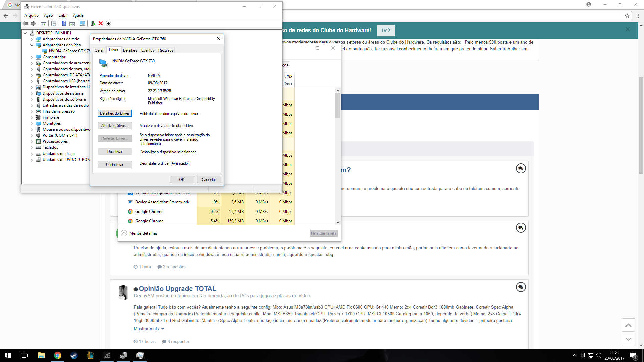
Task: Collapse the DESKTOP-J8UMHP1 root node
Action: click(x=25, y=33)
